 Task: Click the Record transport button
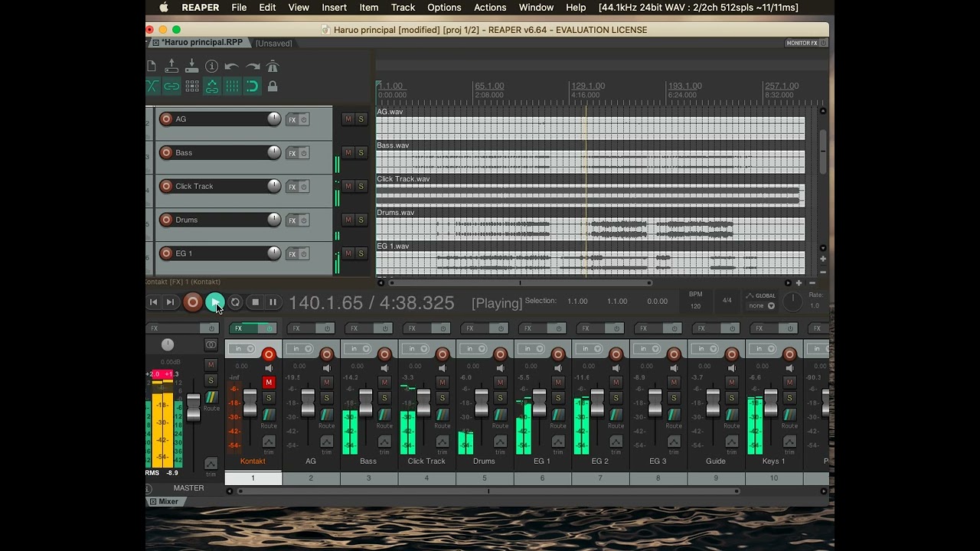[193, 302]
